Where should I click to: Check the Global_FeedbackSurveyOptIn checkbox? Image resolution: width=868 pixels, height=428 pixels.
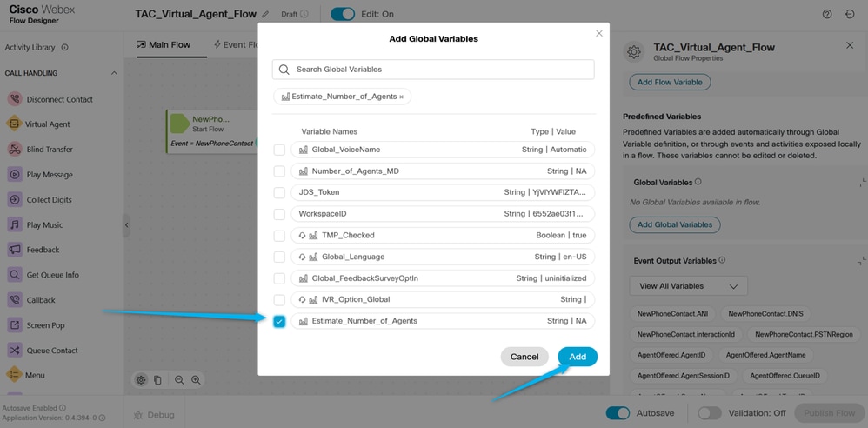click(x=279, y=278)
